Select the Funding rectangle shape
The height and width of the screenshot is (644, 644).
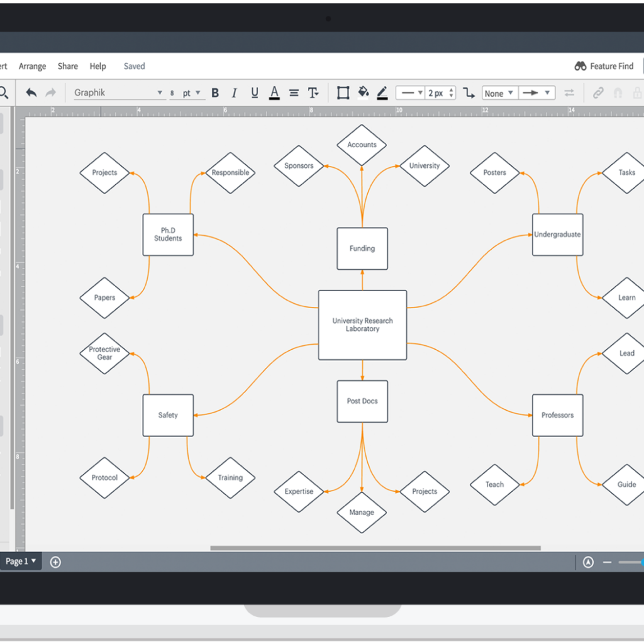(x=362, y=248)
